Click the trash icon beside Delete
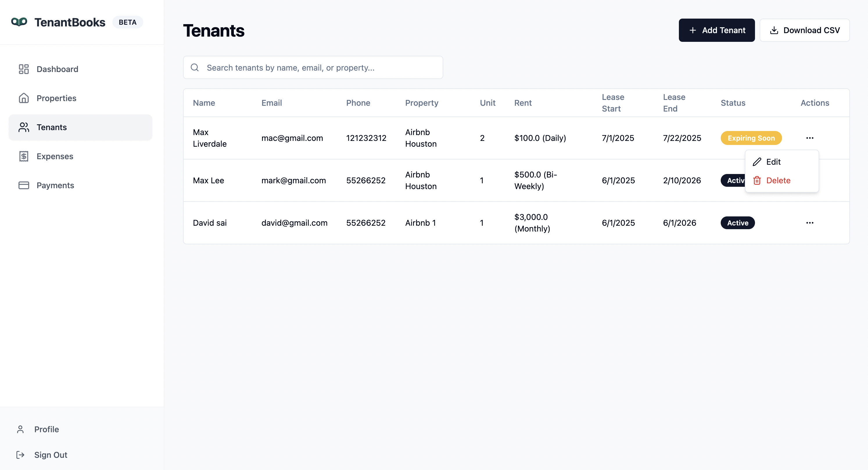 (757, 180)
